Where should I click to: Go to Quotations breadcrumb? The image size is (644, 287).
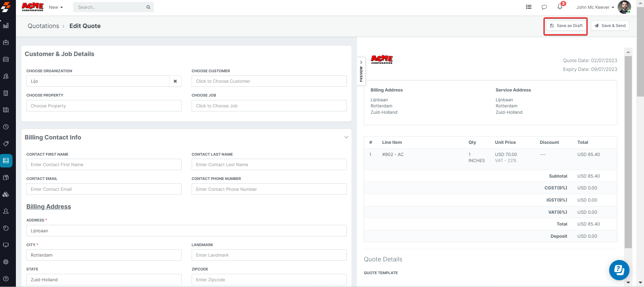[x=43, y=26]
